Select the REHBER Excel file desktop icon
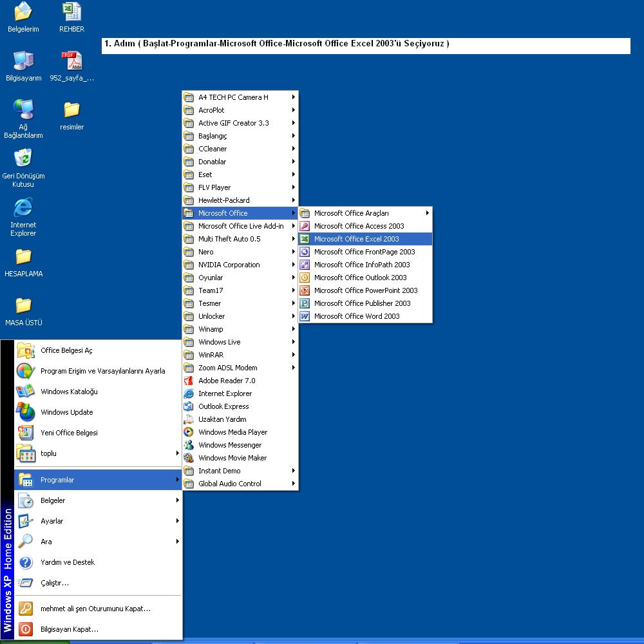Viewport: 644px width, 644px height. pos(71,12)
